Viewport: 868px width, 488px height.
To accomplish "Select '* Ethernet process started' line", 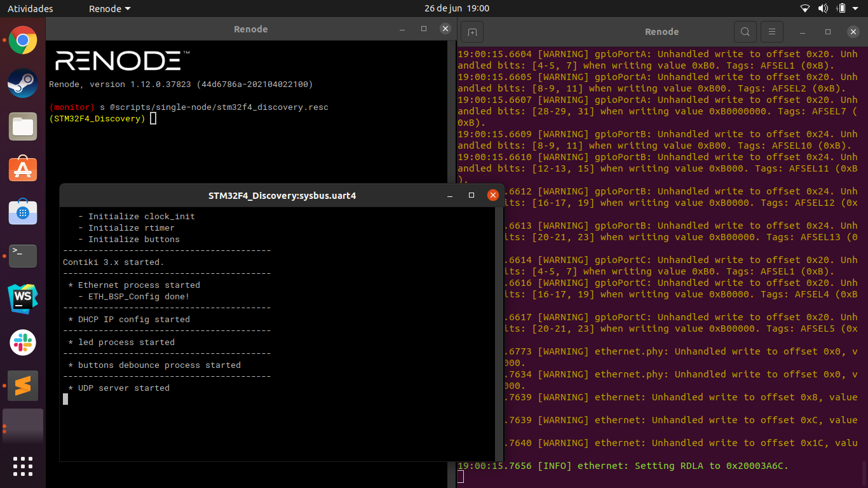I will (134, 285).
